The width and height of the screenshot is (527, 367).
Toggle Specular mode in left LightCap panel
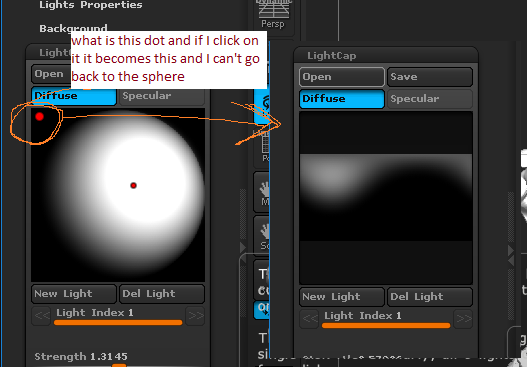click(162, 96)
